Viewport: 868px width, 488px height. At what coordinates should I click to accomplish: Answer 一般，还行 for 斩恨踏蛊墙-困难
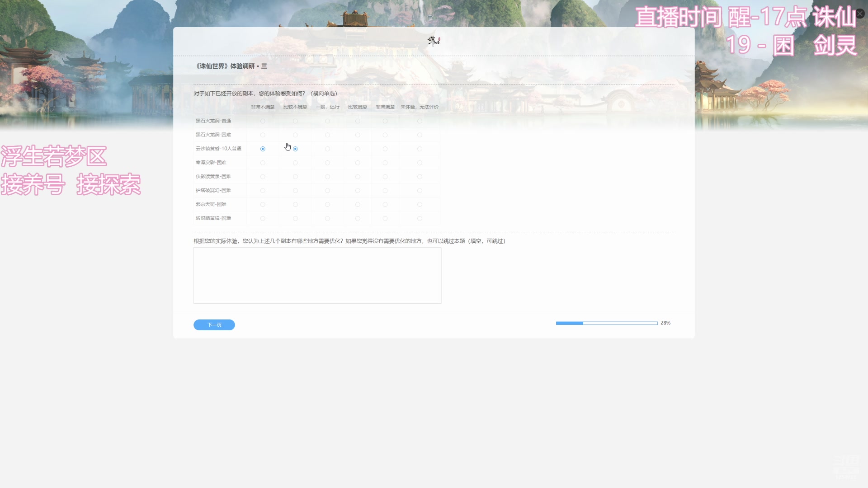click(x=327, y=218)
